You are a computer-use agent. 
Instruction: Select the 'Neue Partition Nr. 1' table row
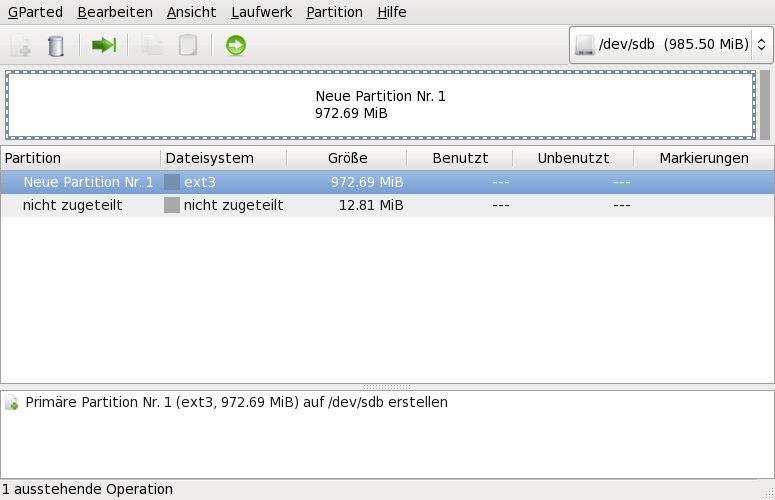88,182
